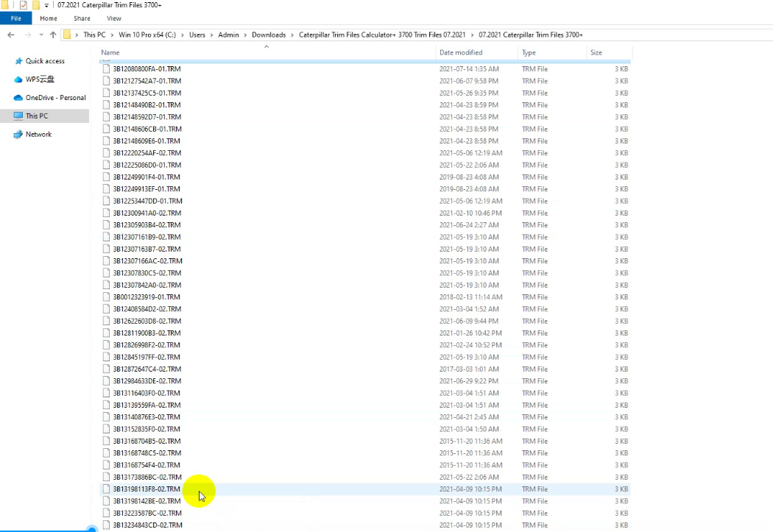Expand chevron after This PC in breadcrumb
773x532 pixels.
point(112,35)
